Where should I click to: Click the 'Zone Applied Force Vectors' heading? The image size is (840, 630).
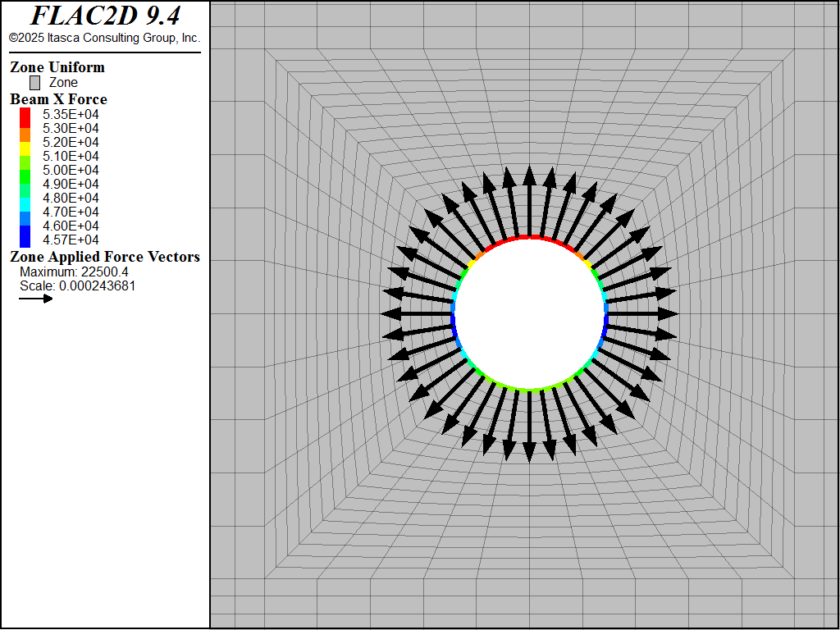(x=105, y=257)
